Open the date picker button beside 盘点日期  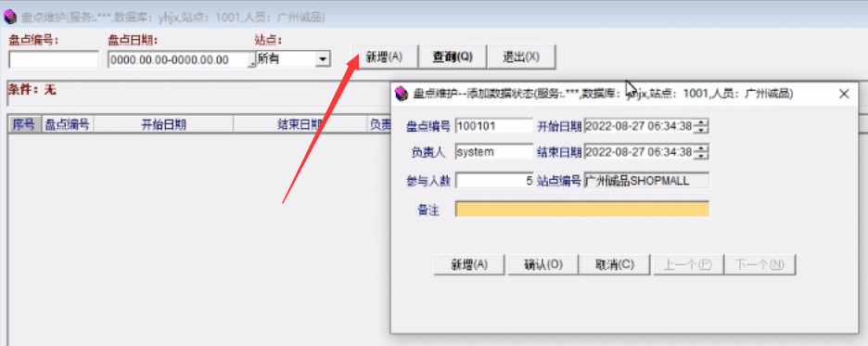pos(252,59)
